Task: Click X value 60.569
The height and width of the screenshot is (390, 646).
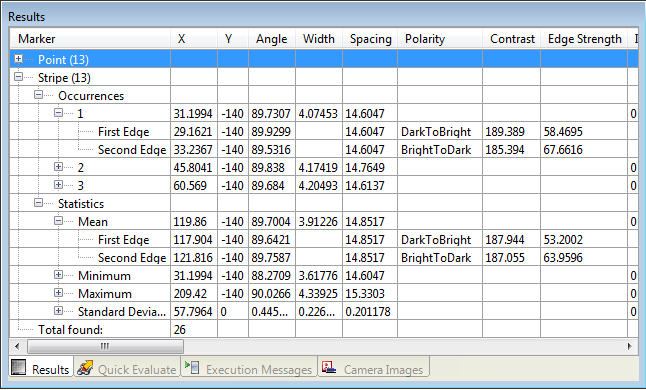Action: (x=190, y=186)
